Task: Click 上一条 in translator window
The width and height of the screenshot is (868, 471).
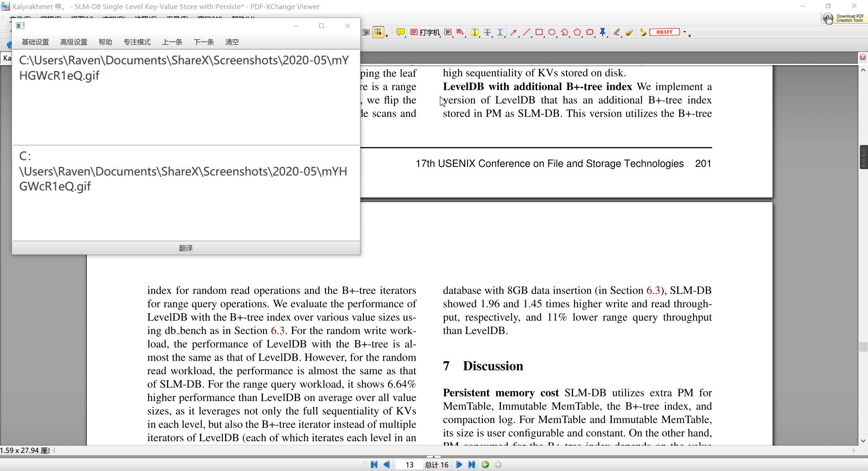Action: coord(172,42)
